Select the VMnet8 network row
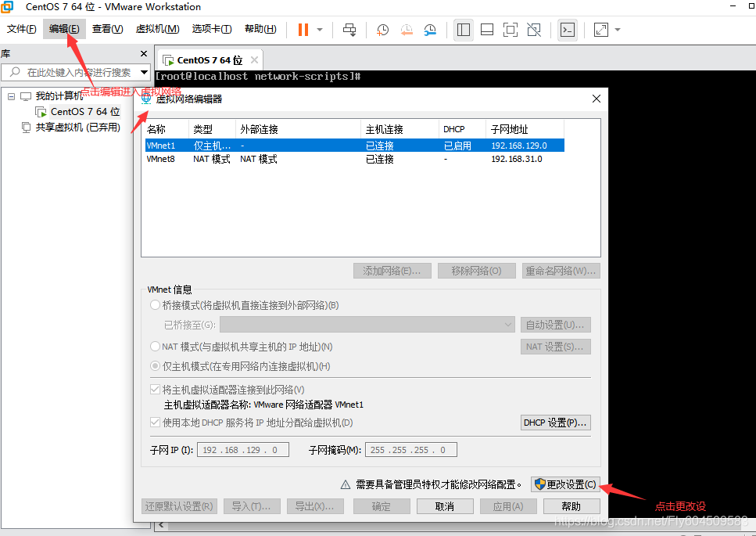Screen dimensions: 756x536 click(x=354, y=159)
